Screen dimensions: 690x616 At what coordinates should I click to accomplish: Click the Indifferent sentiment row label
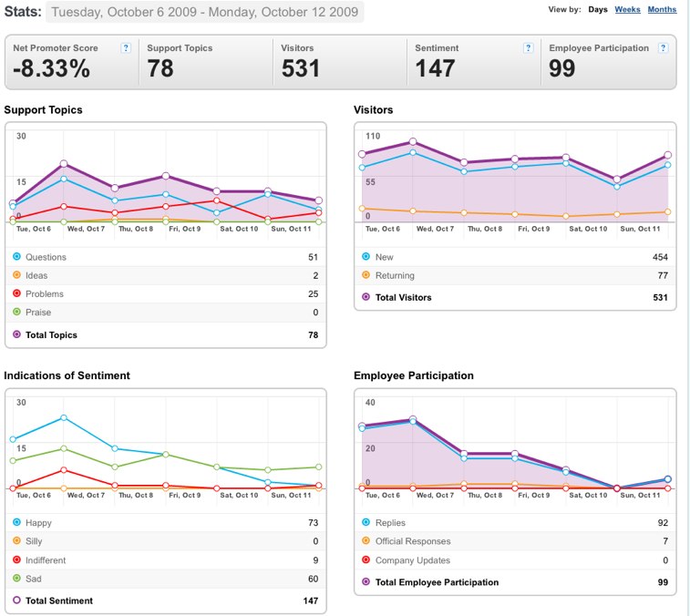pyautogui.click(x=46, y=560)
